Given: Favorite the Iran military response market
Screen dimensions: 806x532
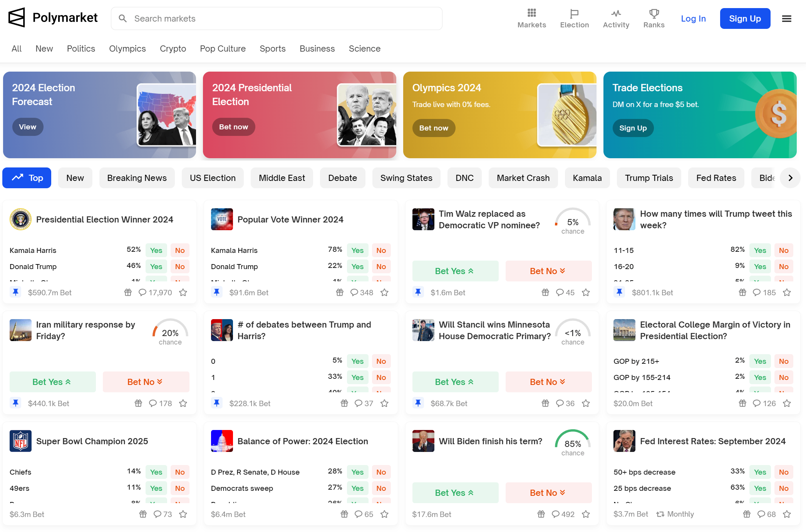Looking at the screenshot, I should pos(183,403).
